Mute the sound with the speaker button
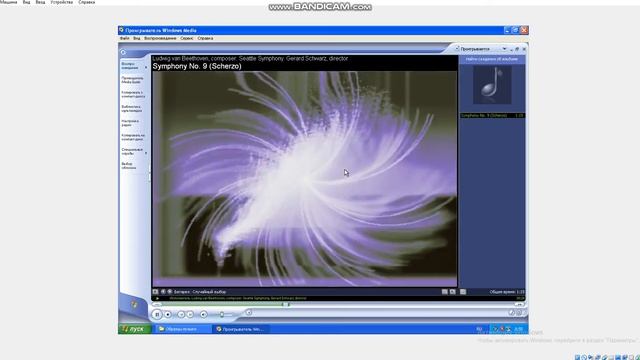 pyautogui.click(x=204, y=314)
